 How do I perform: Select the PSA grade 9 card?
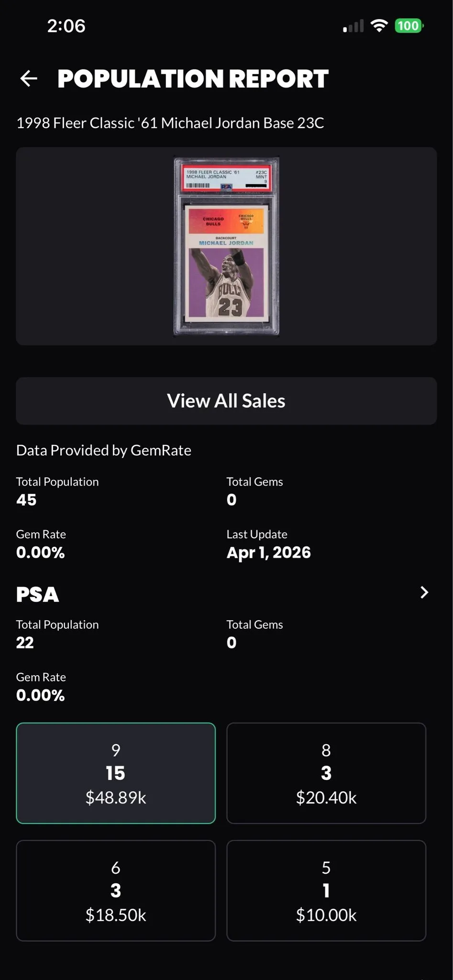(116, 773)
